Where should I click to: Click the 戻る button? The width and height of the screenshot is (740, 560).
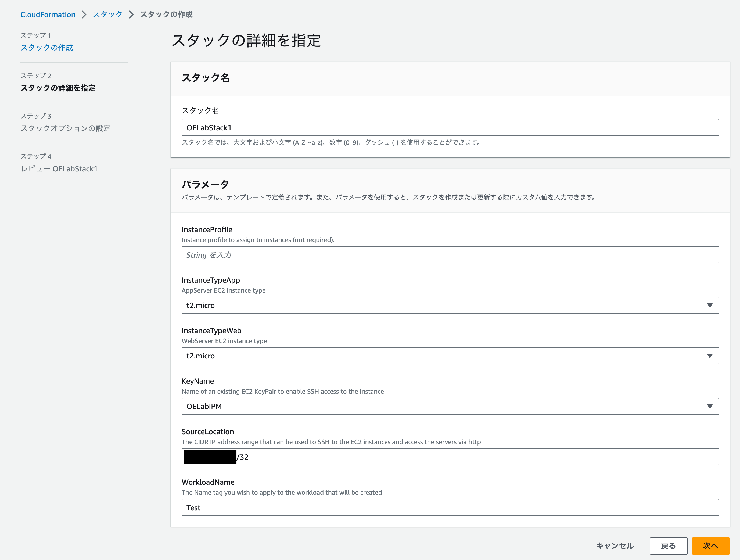click(x=669, y=545)
